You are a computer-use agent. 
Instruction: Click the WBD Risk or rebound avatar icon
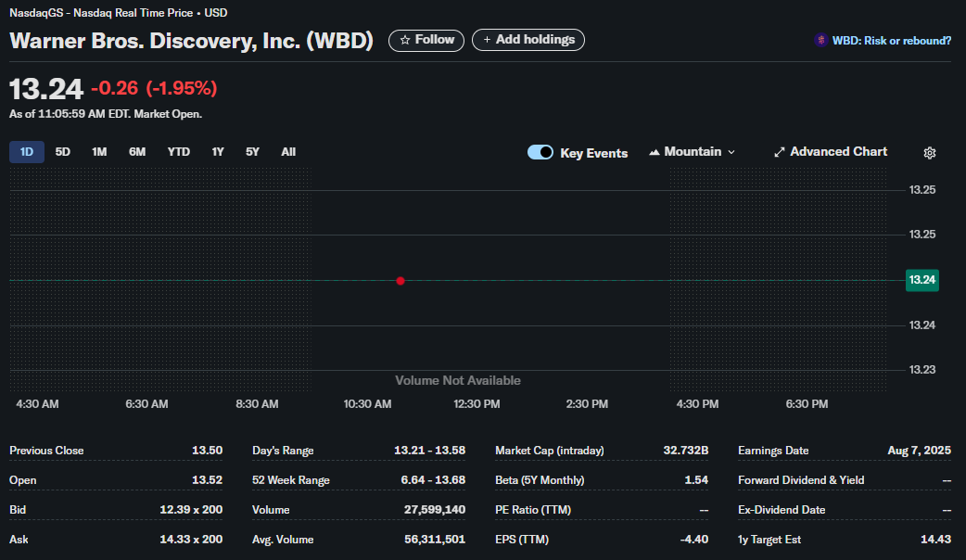coord(820,40)
